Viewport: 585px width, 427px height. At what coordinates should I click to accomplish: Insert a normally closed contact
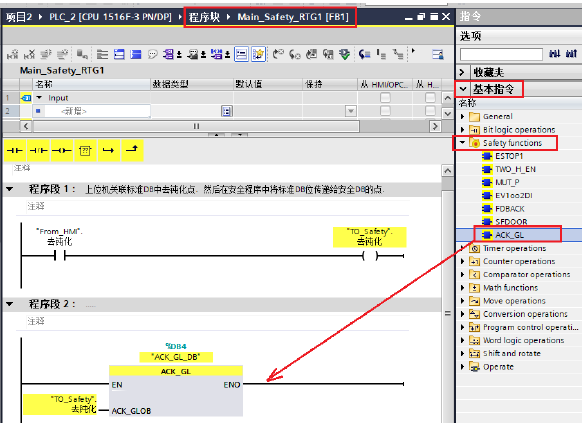38,151
